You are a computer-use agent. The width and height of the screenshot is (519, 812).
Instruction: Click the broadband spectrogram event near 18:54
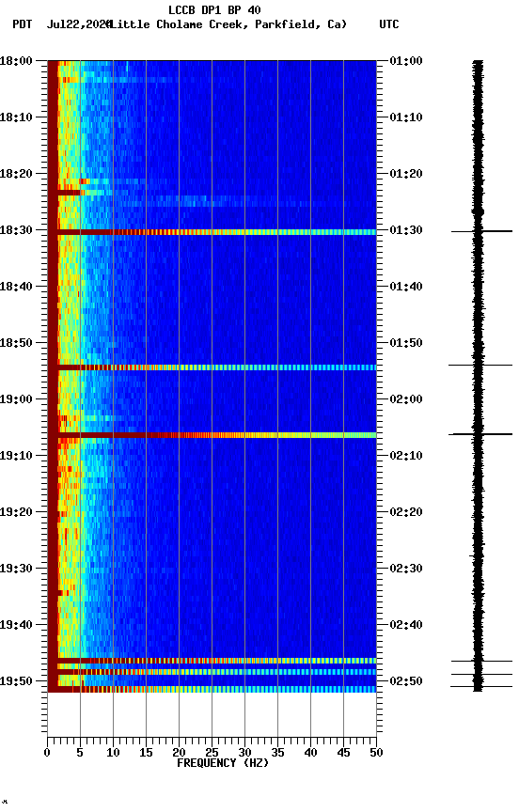point(212,367)
